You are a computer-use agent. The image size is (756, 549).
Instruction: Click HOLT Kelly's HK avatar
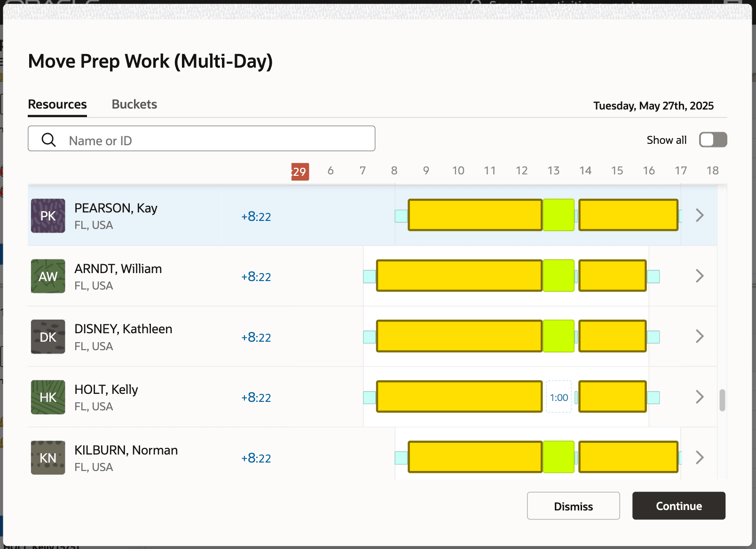(47, 397)
